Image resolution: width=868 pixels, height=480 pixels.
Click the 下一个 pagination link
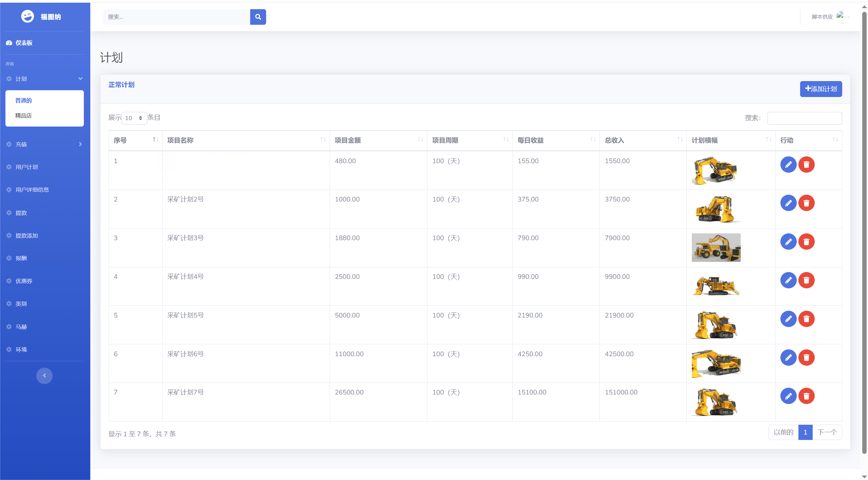[x=827, y=432]
